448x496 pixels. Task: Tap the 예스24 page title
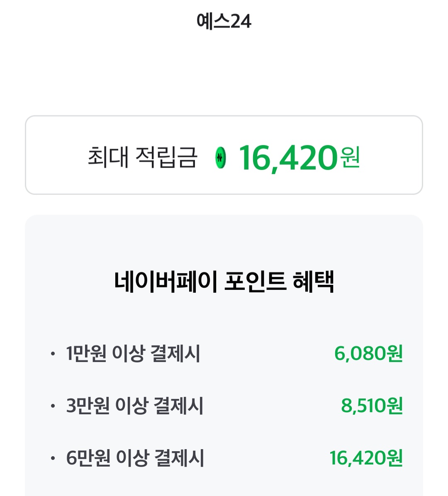(224, 21)
